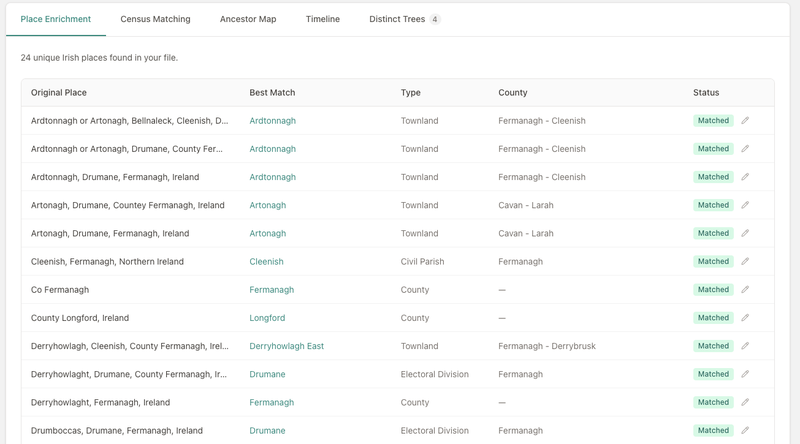Switch to the Timeline tab
This screenshot has height=444, width=800.
(322, 19)
